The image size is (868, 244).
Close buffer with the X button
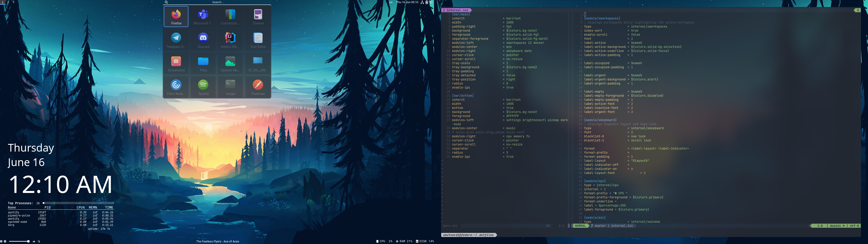[858, 10]
